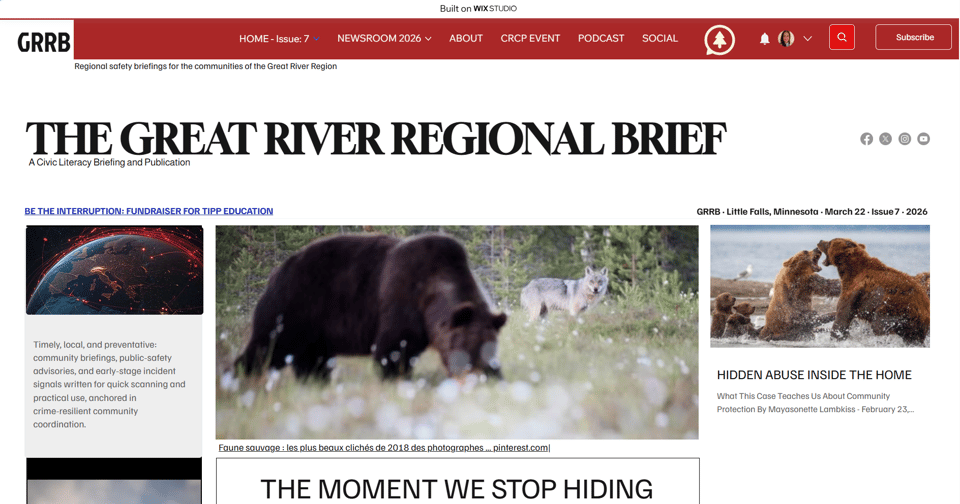Open the pine tree chat icon
The width and height of the screenshot is (960, 504).
point(719,40)
